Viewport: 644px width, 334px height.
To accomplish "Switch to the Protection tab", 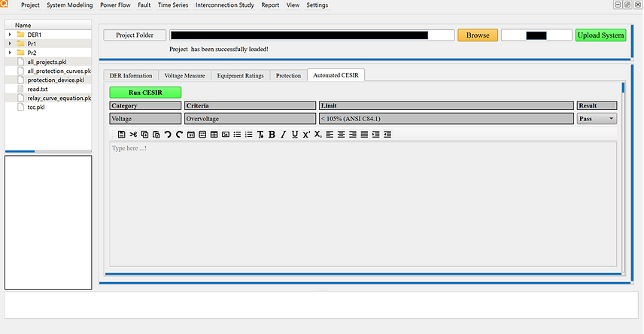I will tap(288, 75).
